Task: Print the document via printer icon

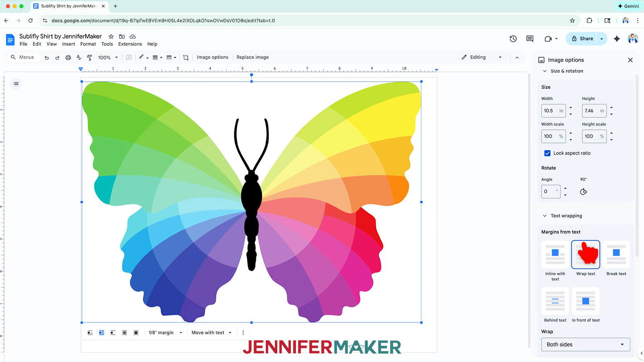Action: tap(68, 57)
